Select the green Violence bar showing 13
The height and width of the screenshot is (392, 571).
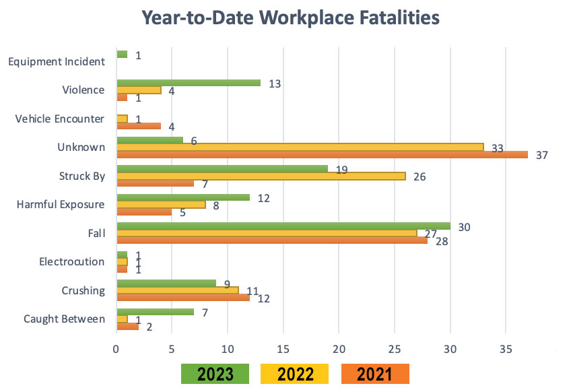(189, 82)
